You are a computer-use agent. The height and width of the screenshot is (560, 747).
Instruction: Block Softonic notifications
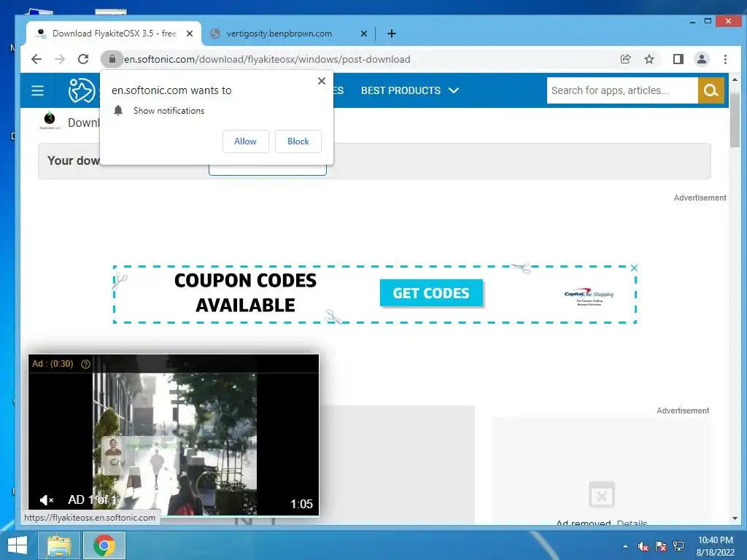298,141
